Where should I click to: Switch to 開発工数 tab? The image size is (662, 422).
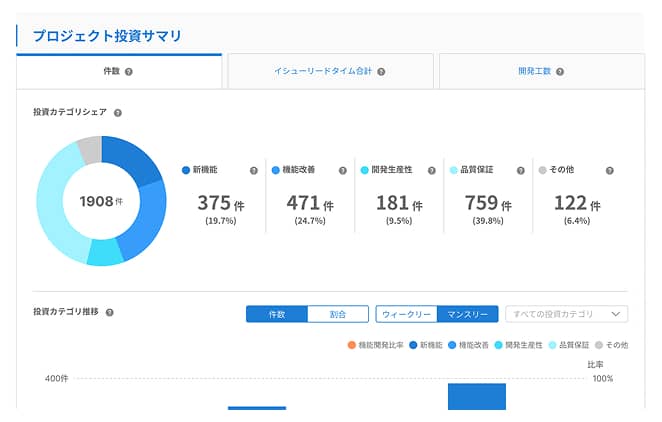pyautogui.click(x=542, y=71)
